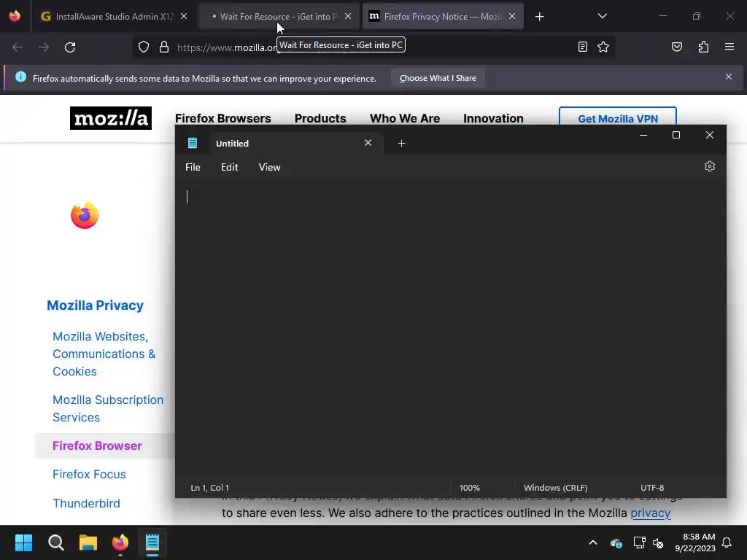The height and width of the screenshot is (560, 747).
Task: Open Windows taskbar search
Action: pos(55,542)
